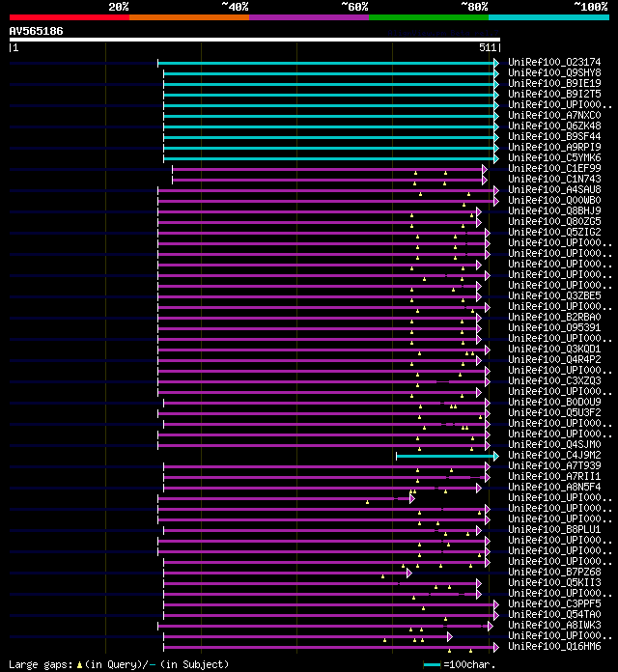Click the purple alignment bar for UniRef100_C1EF99
The height and width of the screenshot is (672, 618).
click(x=330, y=169)
